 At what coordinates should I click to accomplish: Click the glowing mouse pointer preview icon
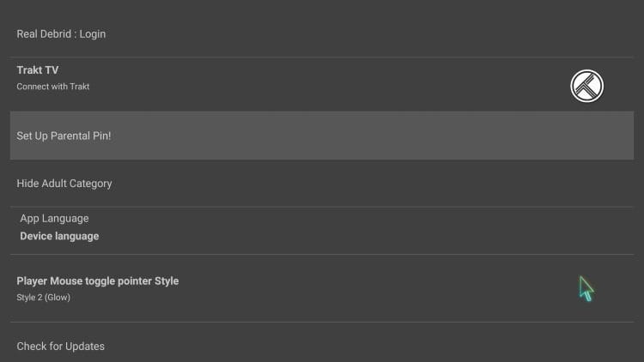click(x=586, y=288)
